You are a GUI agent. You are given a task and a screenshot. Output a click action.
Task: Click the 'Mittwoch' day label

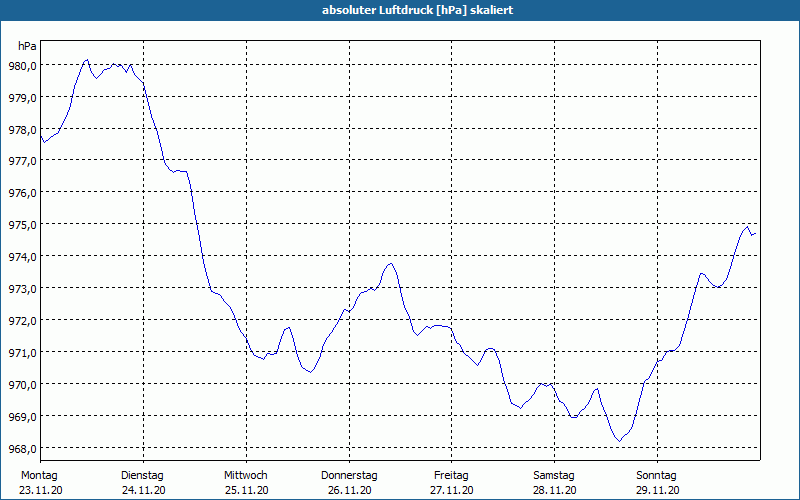click(245, 476)
